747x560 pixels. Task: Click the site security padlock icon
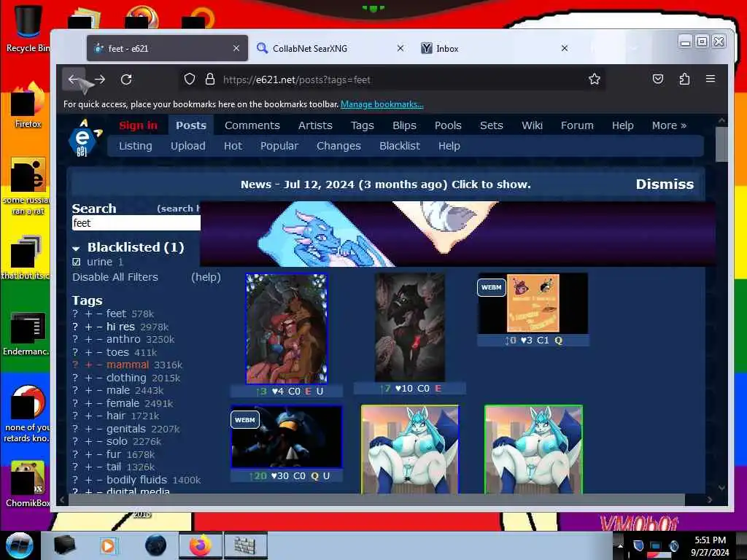tap(209, 79)
